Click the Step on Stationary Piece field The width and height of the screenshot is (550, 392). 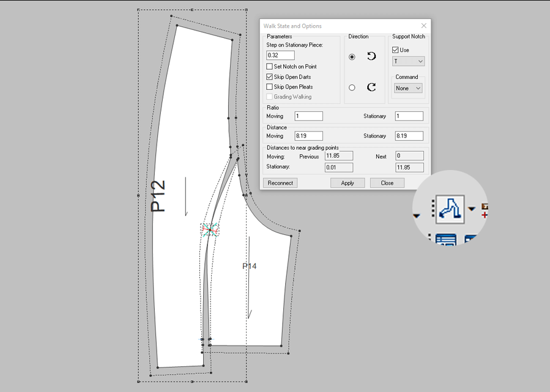click(x=280, y=56)
